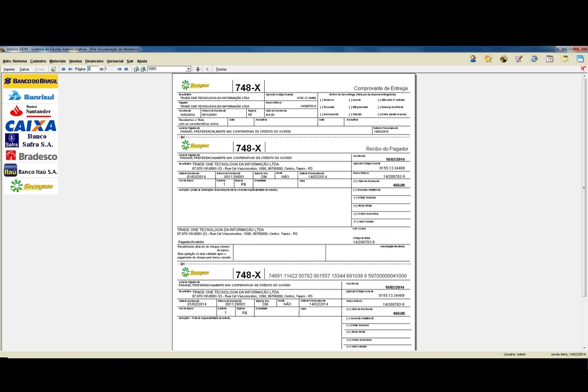The image size is (588, 392).
Task: Click the cascading windows icon
Action: [x=580, y=59]
